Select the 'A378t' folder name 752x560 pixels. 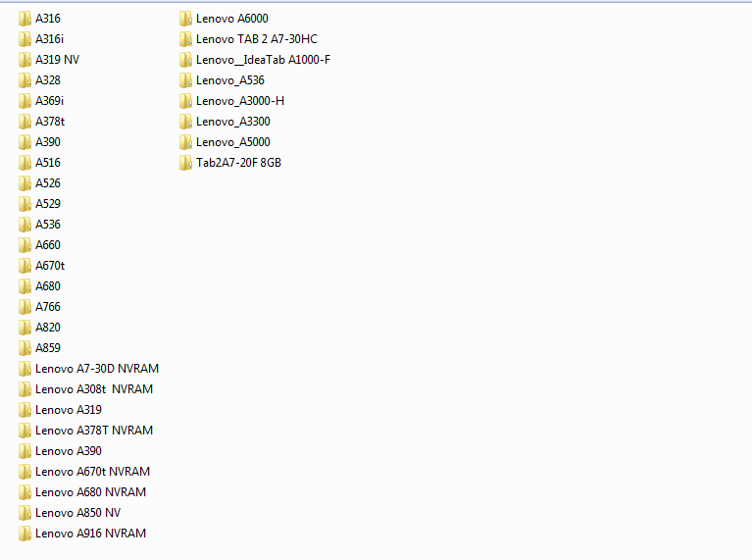[50, 122]
